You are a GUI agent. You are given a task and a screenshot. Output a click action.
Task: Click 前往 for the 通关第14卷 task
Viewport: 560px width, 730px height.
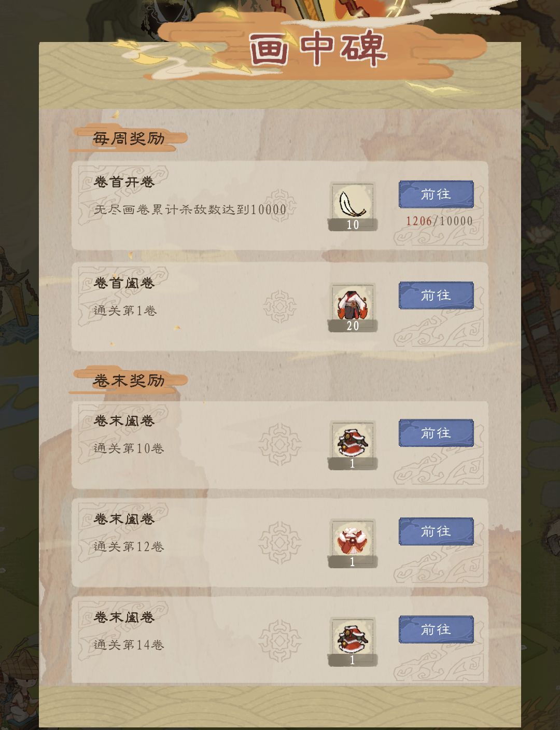(x=436, y=629)
